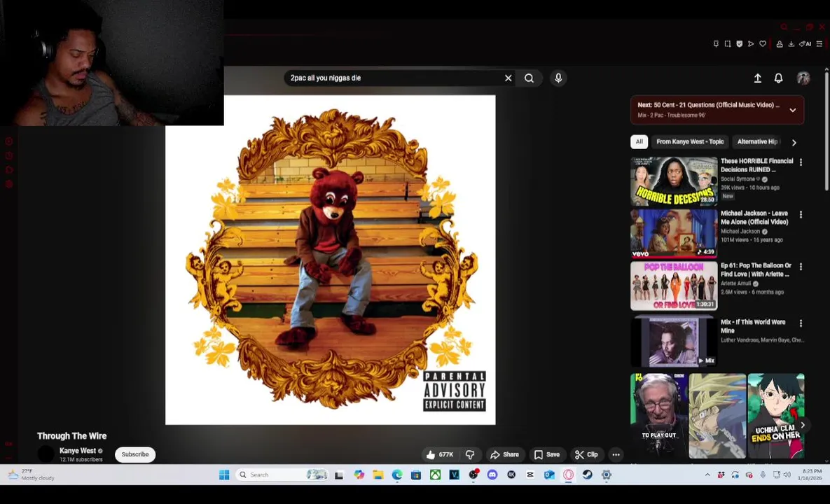
Task: Open Microsoft Edge from the taskbar
Action: pos(397,475)
